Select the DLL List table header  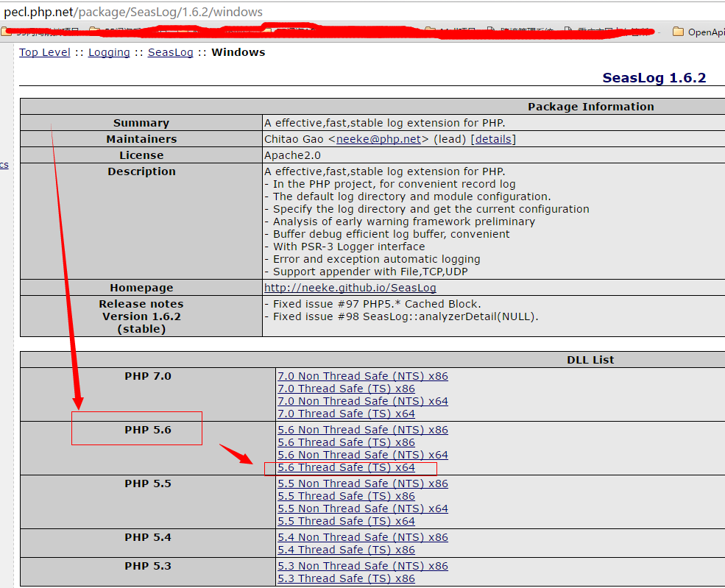point(590,360)
